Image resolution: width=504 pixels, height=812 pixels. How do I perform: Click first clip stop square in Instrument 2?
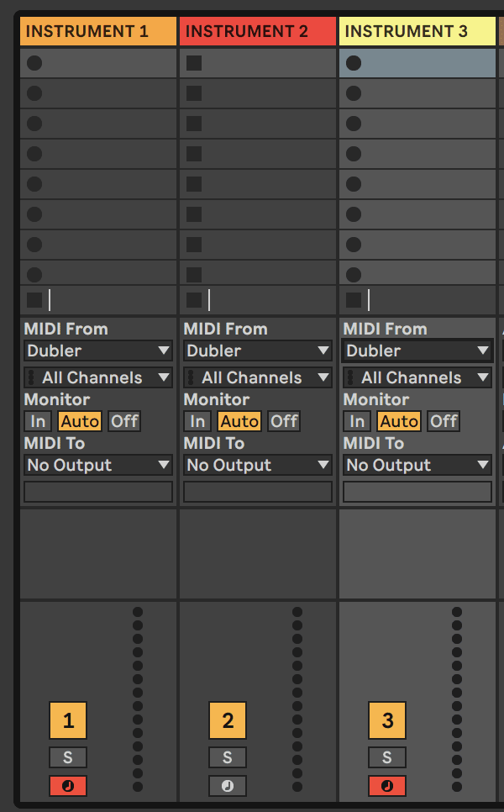pos(194,63)
